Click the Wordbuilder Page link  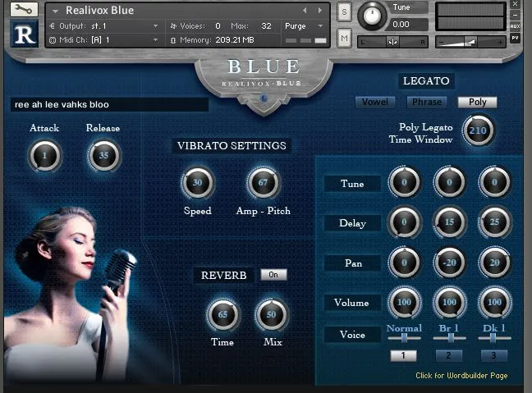pyautogui.click(x=461, y=376)
